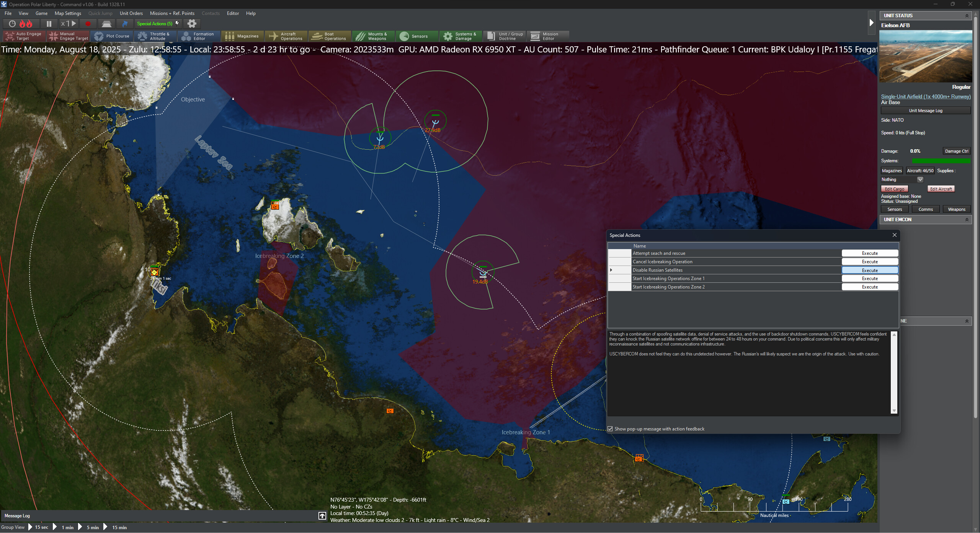Pause the simulation
The height and width of the screenshot is (533, 980).
click(x=49, y=23)
